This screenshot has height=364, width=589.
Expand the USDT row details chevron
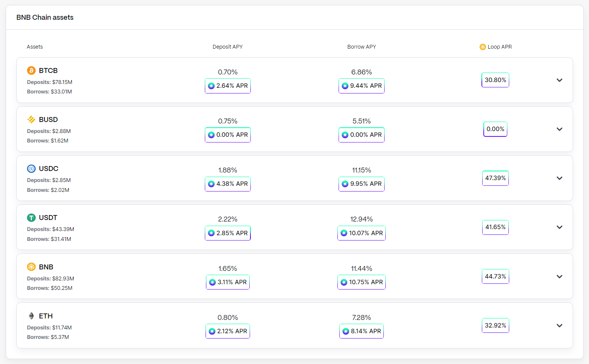coord(559,227)
